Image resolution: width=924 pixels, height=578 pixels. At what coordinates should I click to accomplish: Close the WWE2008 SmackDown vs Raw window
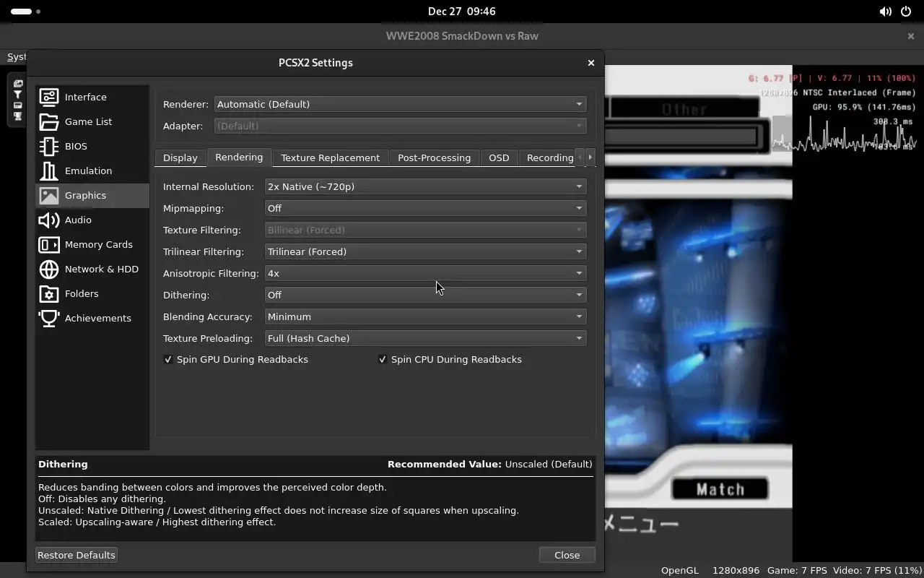910,36
